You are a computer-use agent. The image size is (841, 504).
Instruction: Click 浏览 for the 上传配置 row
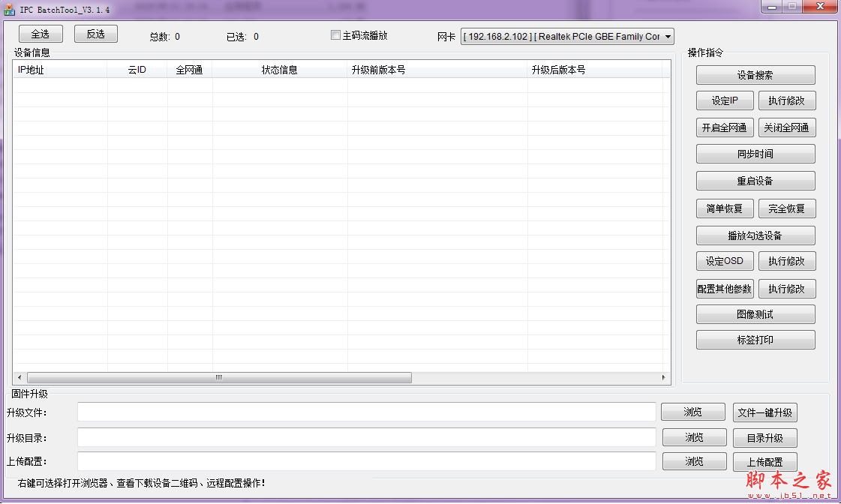coord(695,462)
